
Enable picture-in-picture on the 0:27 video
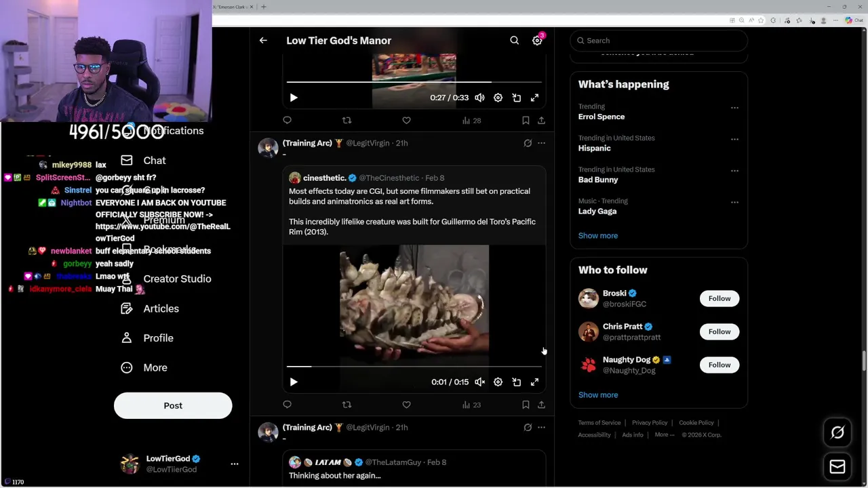[x=516, y=98]
